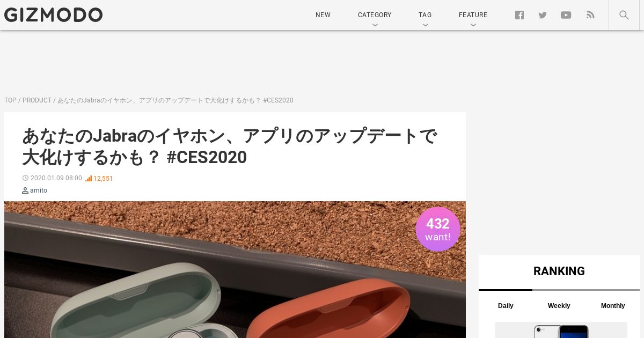Switch ranking to the Monthly tab
Screen dimensions: 644x338
613,306
